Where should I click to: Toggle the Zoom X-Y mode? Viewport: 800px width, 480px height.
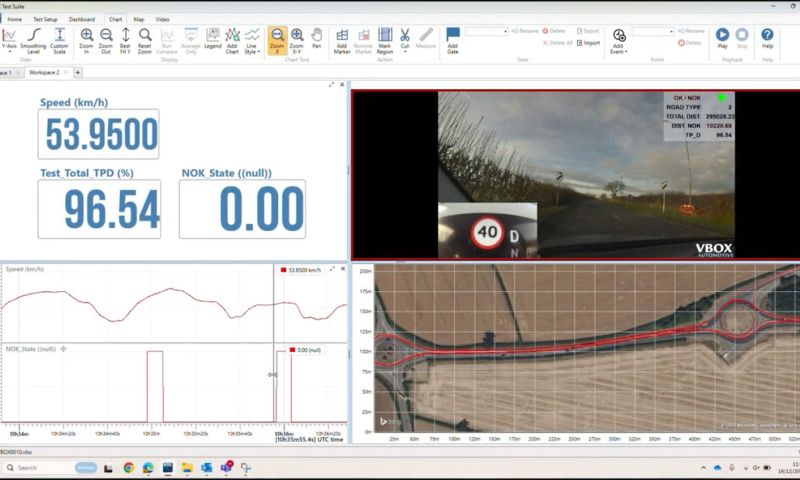[296, 39]
